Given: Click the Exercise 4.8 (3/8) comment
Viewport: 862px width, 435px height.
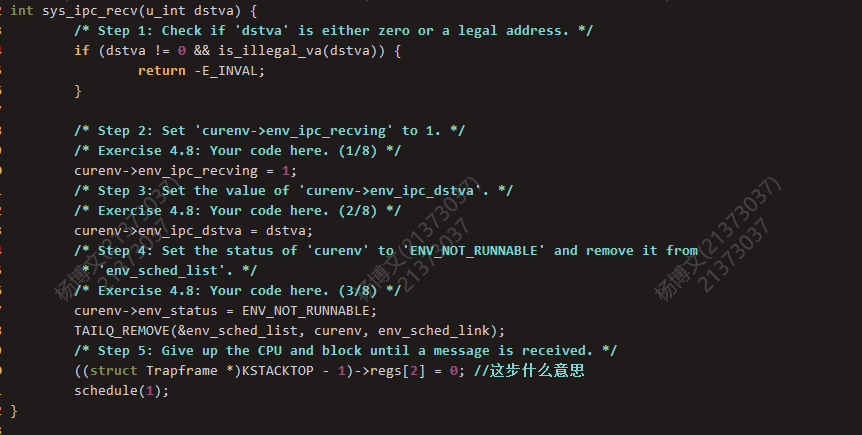Looking at the screenshot, I should pyautogui.click(x=237, y=291).
